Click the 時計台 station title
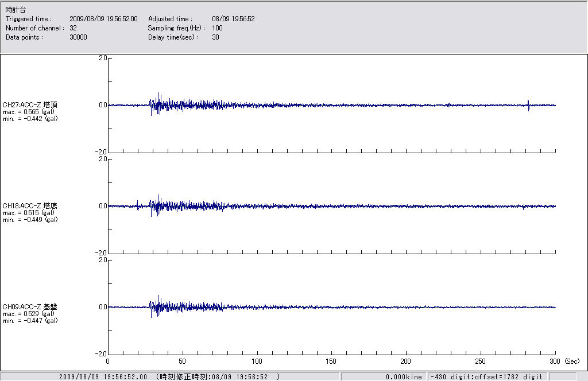Viewport: 588px width, 381px height. click(15, 10)
